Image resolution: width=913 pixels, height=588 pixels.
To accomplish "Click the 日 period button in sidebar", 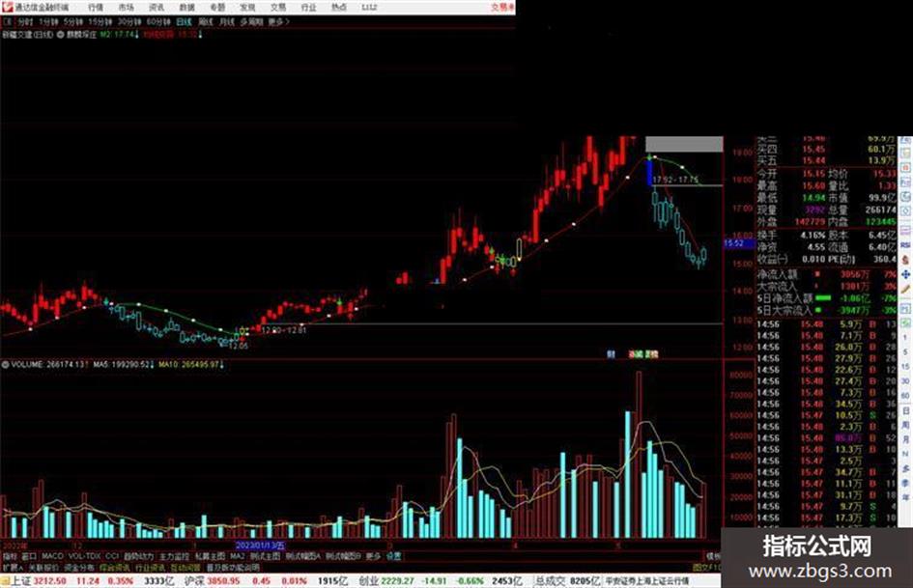I will pos(905,411).
